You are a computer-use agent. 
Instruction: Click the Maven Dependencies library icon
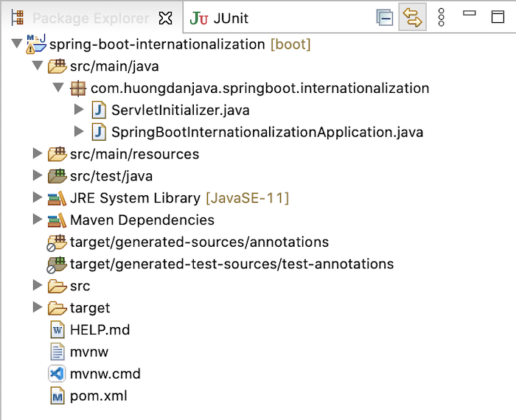(x=57, y=220)
